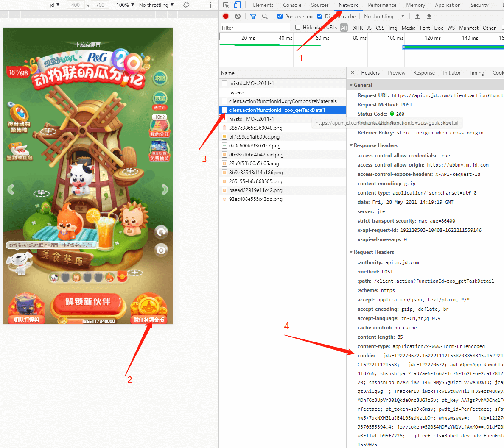This screenshot has height=448, width=504.
Task: Filter requests by XHR type
Action: tap(358, 28)
